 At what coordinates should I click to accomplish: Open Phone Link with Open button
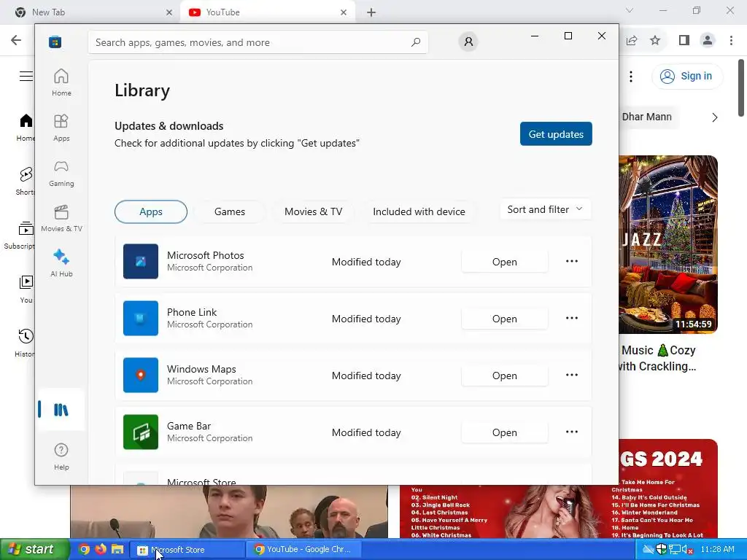tap(505, 319)
